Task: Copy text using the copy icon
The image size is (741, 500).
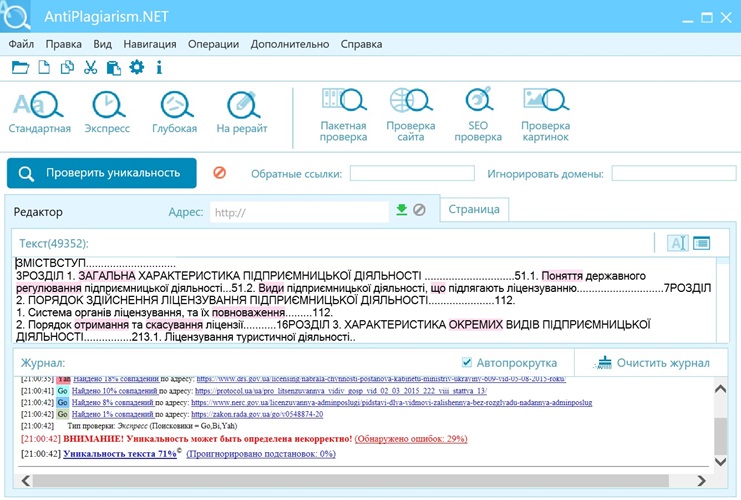Action: (x=67, y=68)
